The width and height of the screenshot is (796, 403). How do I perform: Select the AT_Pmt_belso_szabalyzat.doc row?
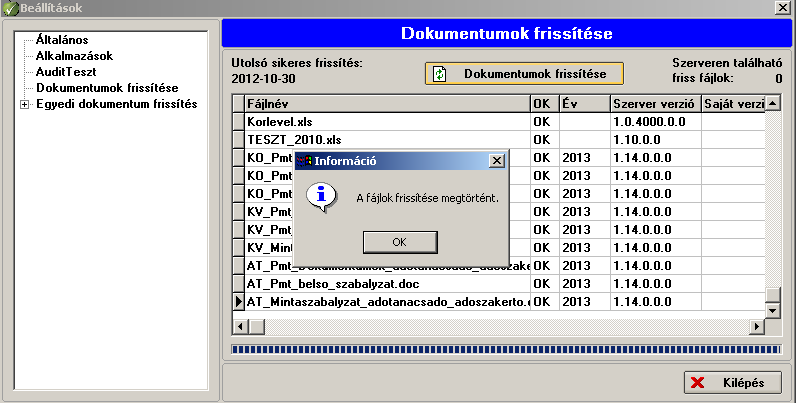(x=499, y=284)
